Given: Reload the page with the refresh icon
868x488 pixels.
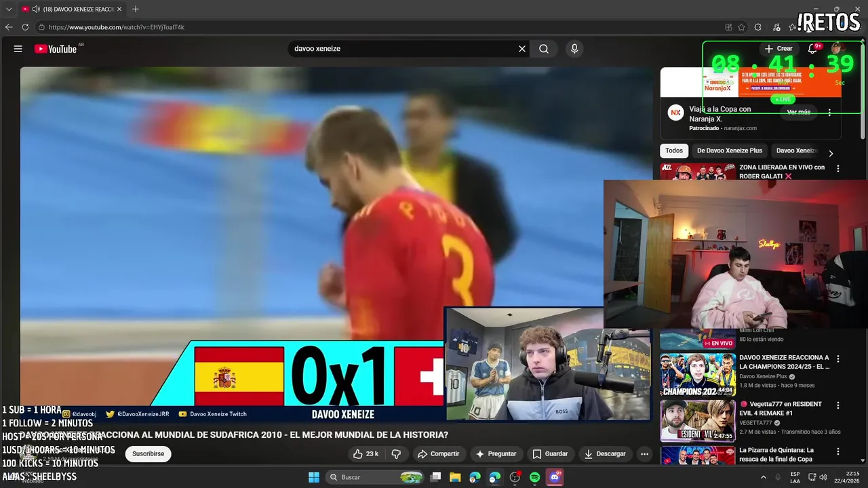Looking at the screenshot, I should pos(25,27).
